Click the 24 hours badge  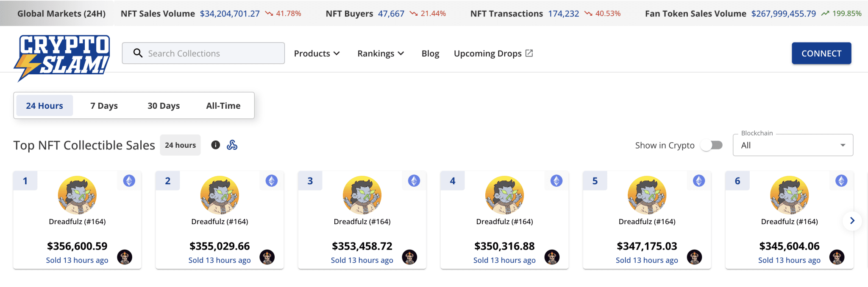180,145
